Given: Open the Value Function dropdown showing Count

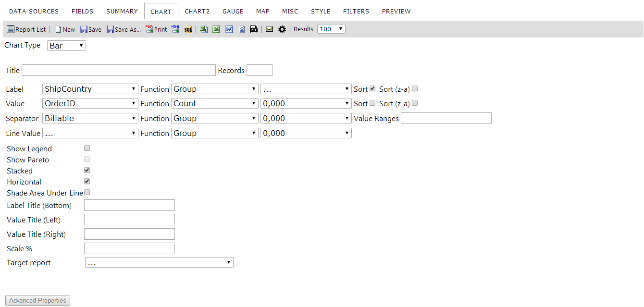Looking at the screenshot, I should pos(215,103).
